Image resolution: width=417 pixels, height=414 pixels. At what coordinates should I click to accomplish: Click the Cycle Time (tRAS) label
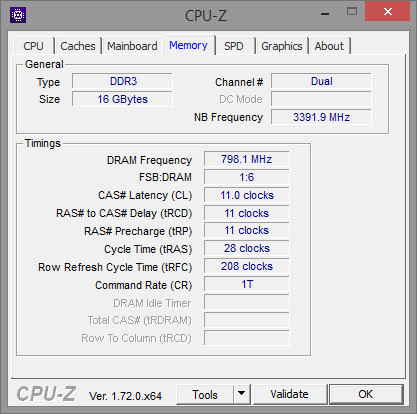point(148,249)
